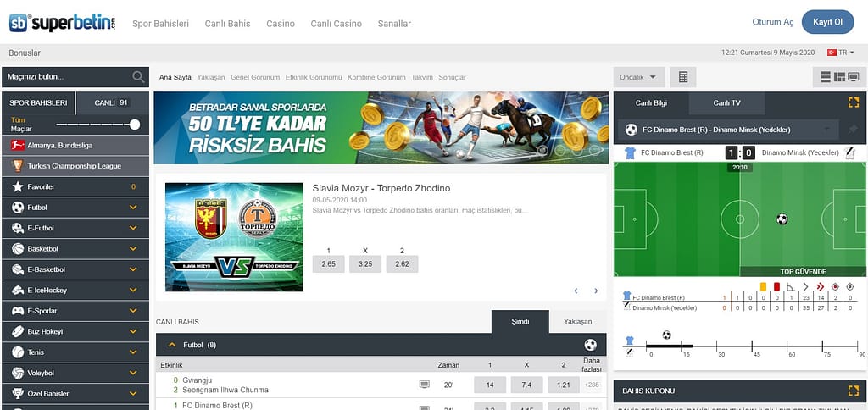Open Canlı Casino in top navigation

pos(336,24)
